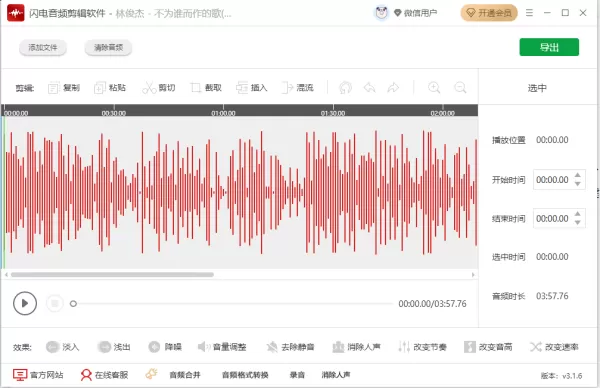Increase the end time (结束时间) value
Screen dimensions: 600x388
[x=578, y=214]
